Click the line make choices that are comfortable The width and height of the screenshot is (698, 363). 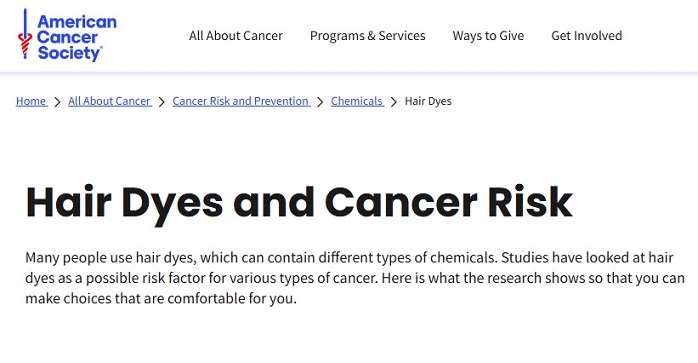tap(161, 298)
